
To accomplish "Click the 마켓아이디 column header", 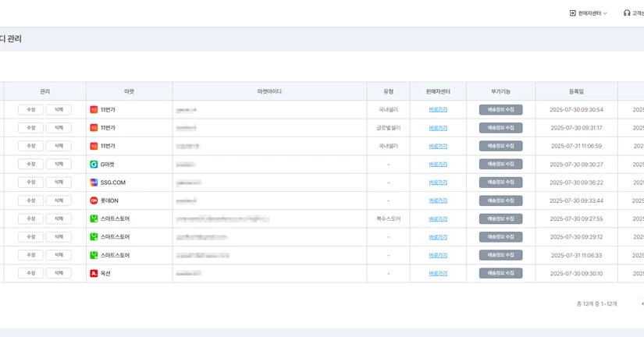I will click(269, 91).
